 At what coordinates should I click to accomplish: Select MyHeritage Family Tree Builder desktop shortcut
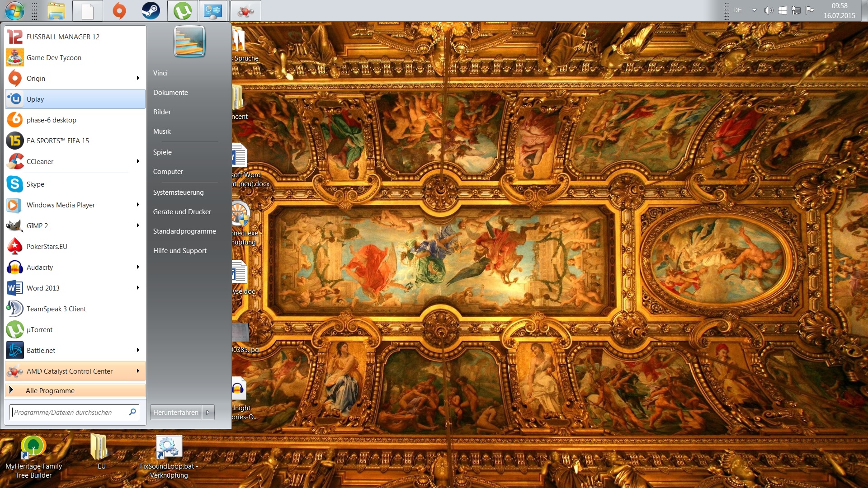coord(33,457)
